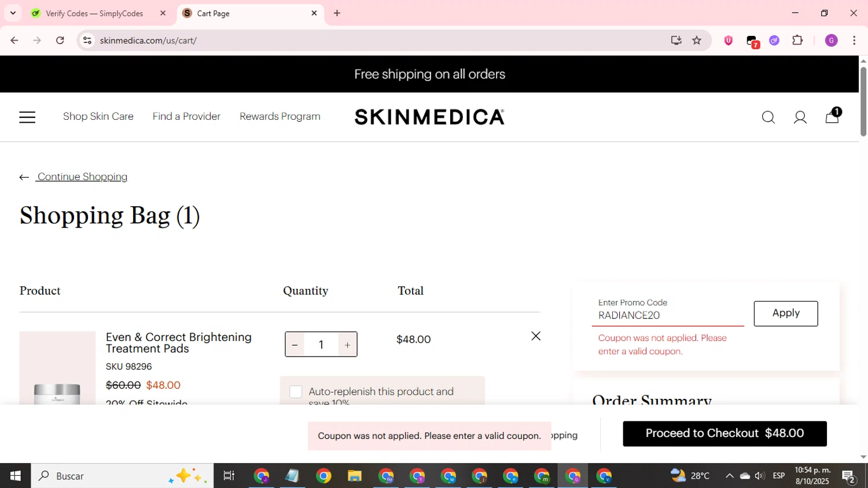868x488 pixels.
Task: Click the page vertical scrollbar
Action: click(x=863, y=101)
